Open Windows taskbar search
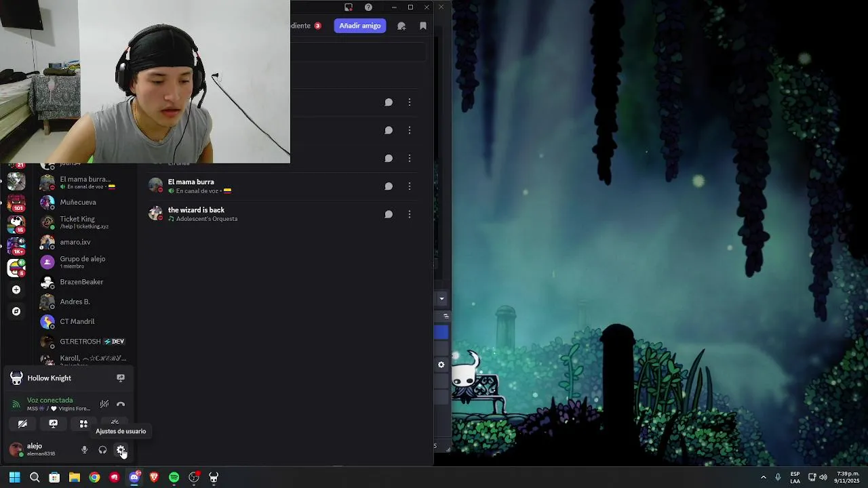 35,477
